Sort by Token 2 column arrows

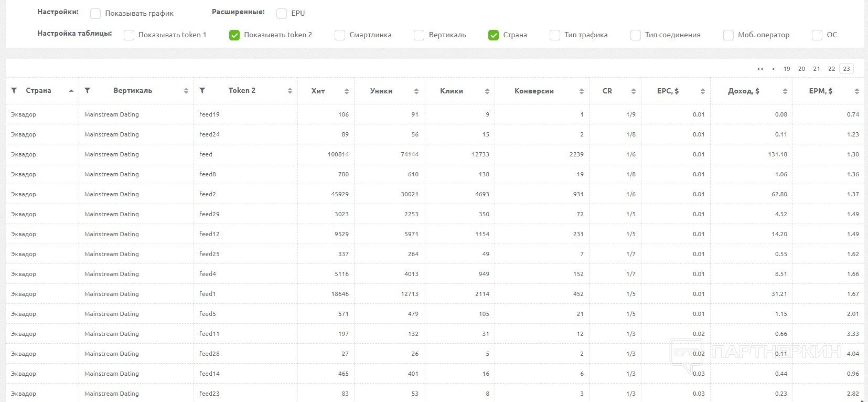tap(290, 91)
